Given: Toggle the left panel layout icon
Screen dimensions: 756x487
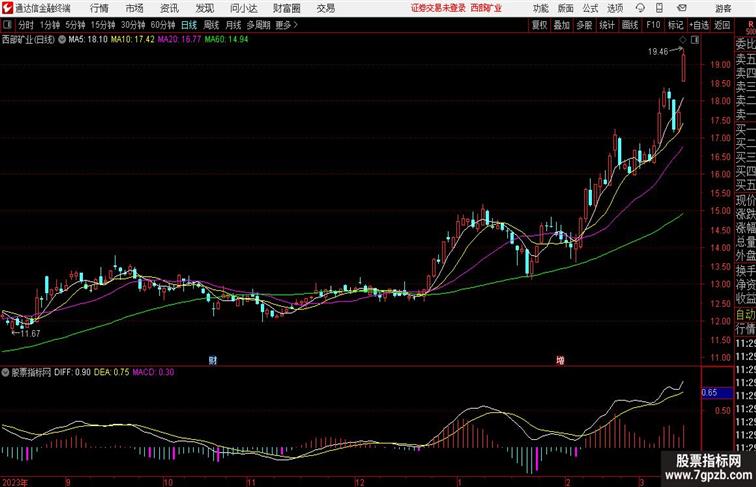Looking at the screenshot, I should click(x=7, y=25).
